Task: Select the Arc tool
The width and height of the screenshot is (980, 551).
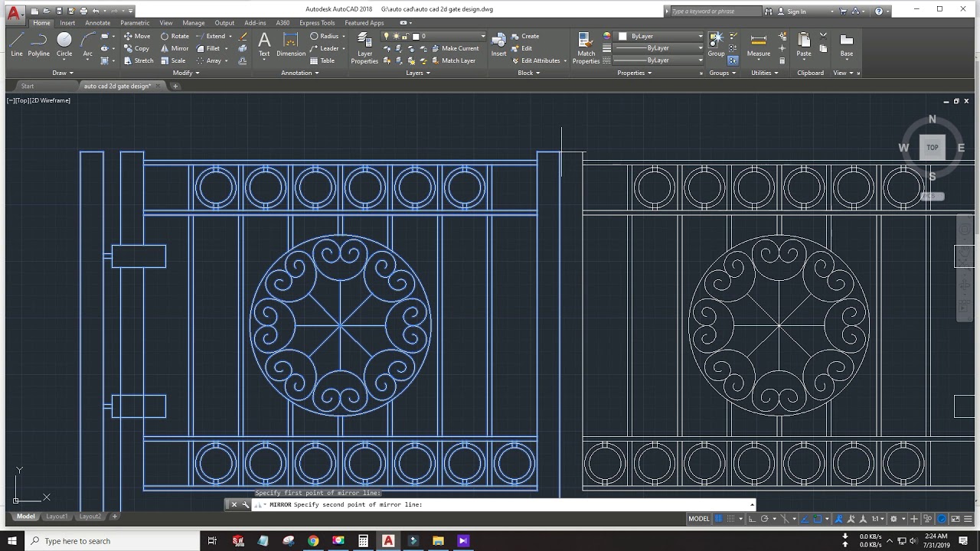Action: coord(88,44)
